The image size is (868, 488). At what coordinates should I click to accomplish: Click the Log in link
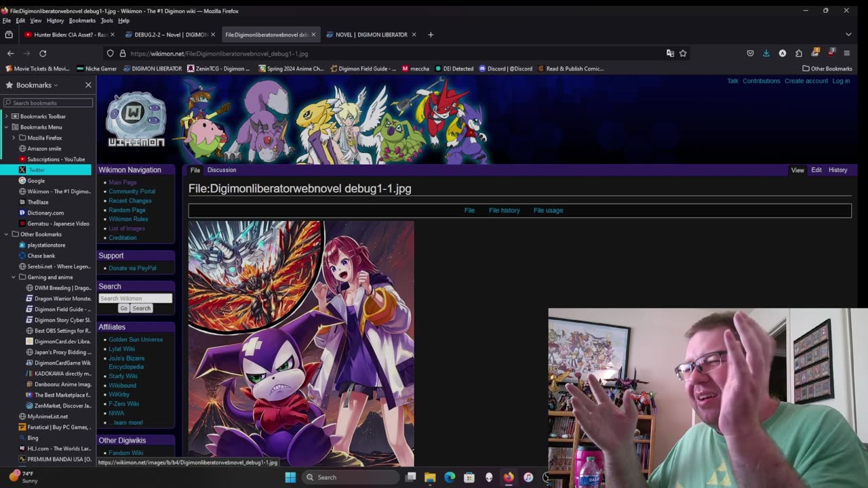click(x=841, y=81)
